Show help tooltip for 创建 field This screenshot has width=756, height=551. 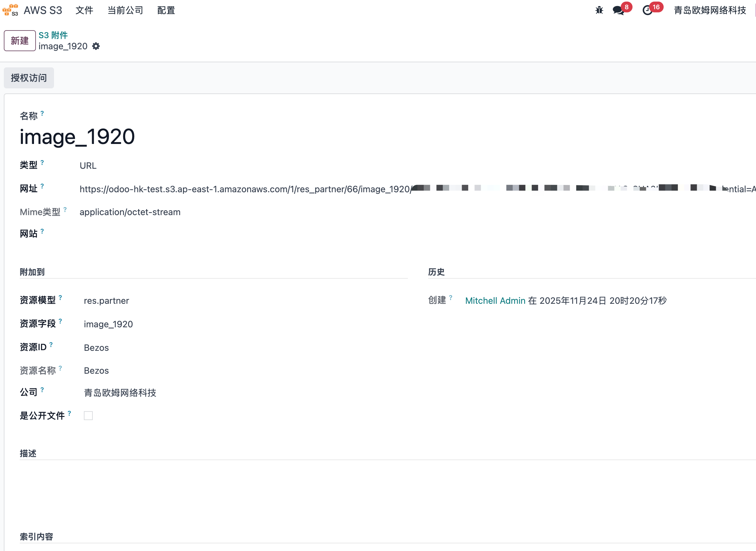[x=451, y=297]
